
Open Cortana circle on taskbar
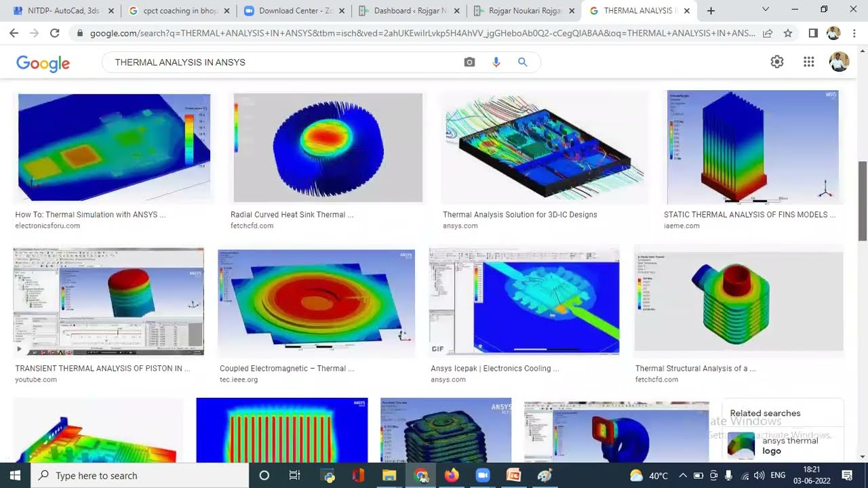click(264, 475)
